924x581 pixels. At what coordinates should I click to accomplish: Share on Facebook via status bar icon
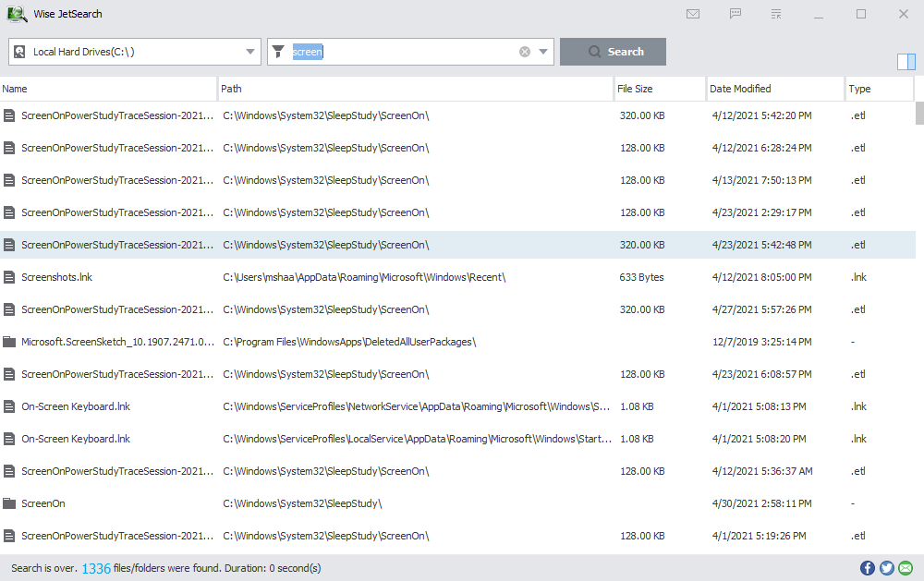pyautogui.click(x=868, y=568)
